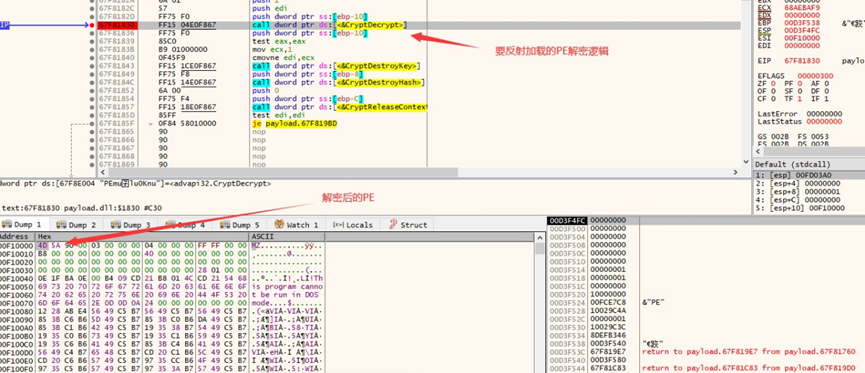The width and height of the screenshot is (865, 373).
Task: Select the push dword ptr ss:[ebp-C] instruction
Action: pos(307,99)
